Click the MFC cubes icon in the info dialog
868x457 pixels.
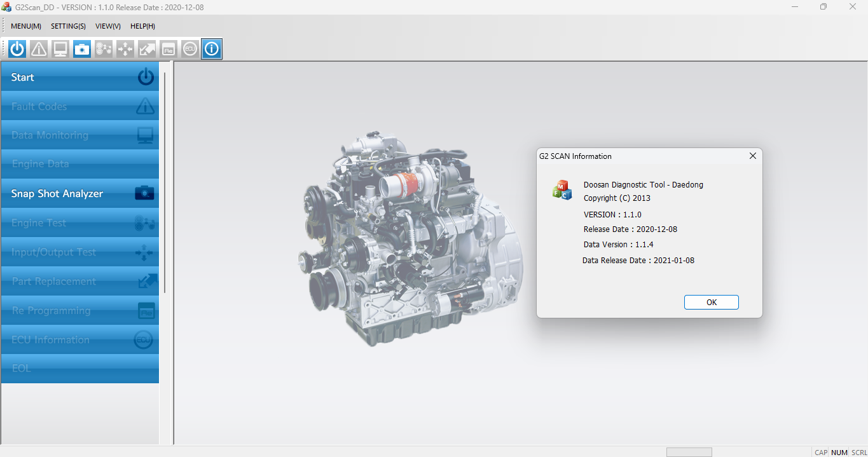pyautogui.click(x=562, y=190)
